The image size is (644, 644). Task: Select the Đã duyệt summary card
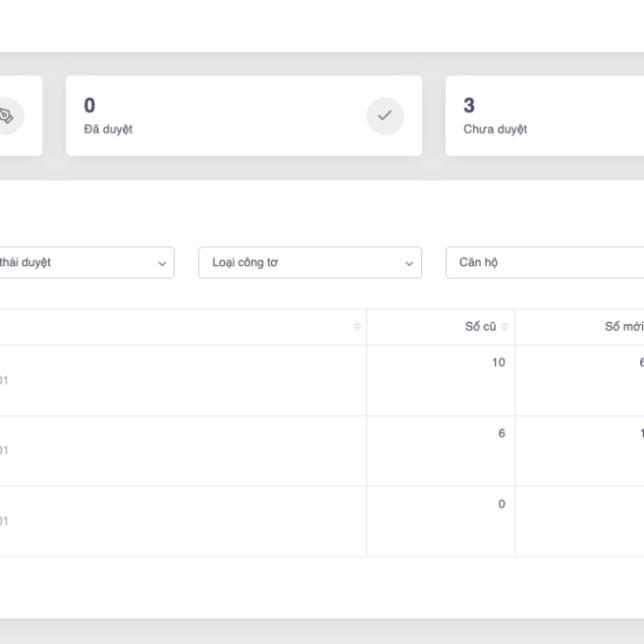[x=243, y=116]
